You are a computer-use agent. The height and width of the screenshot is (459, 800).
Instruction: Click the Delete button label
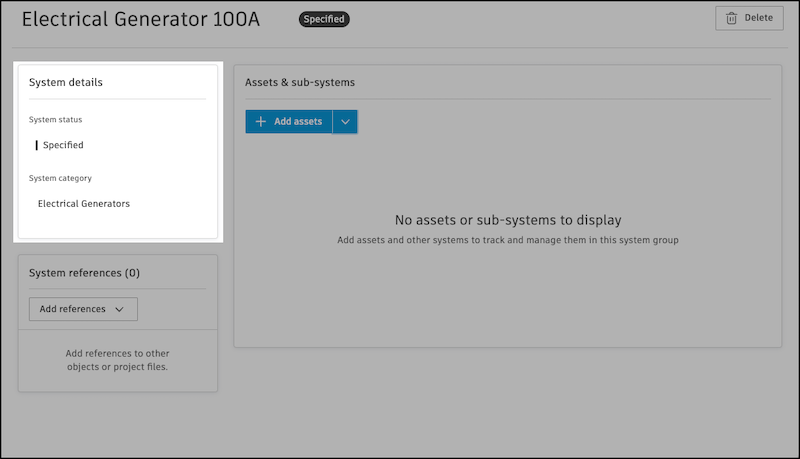[x=758, y=18]
